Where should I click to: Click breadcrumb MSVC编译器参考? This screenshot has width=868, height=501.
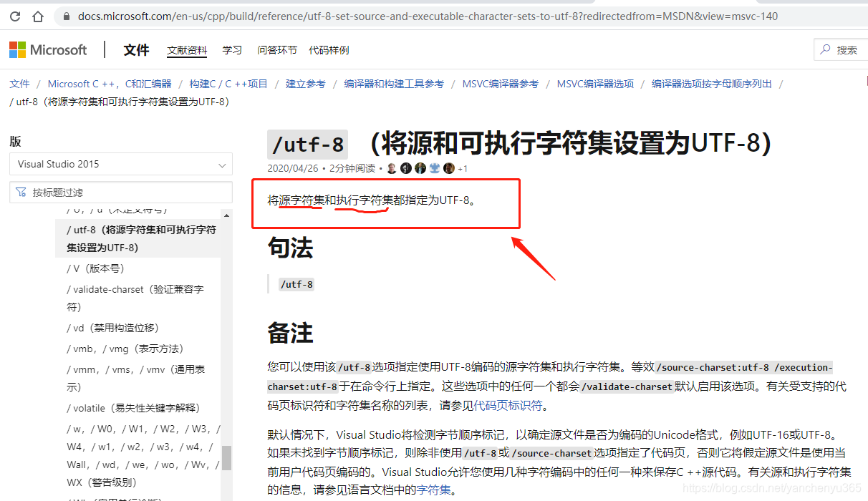[x=501, y=84]
